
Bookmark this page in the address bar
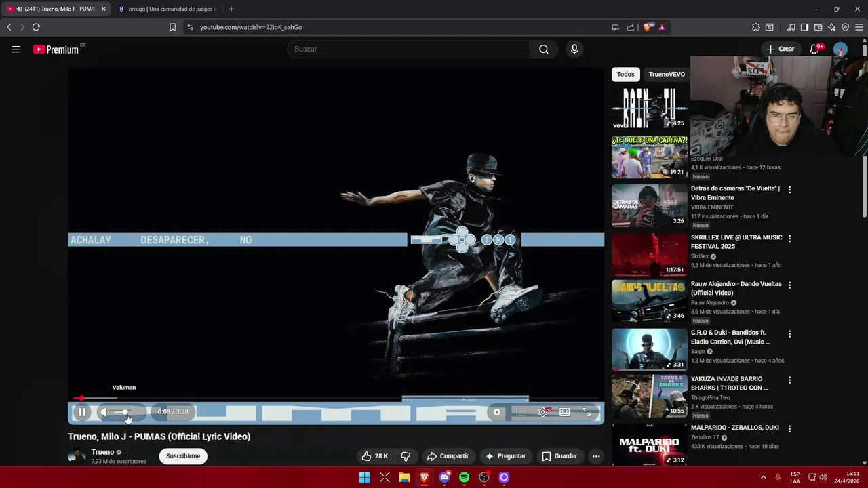click(172, 27)
